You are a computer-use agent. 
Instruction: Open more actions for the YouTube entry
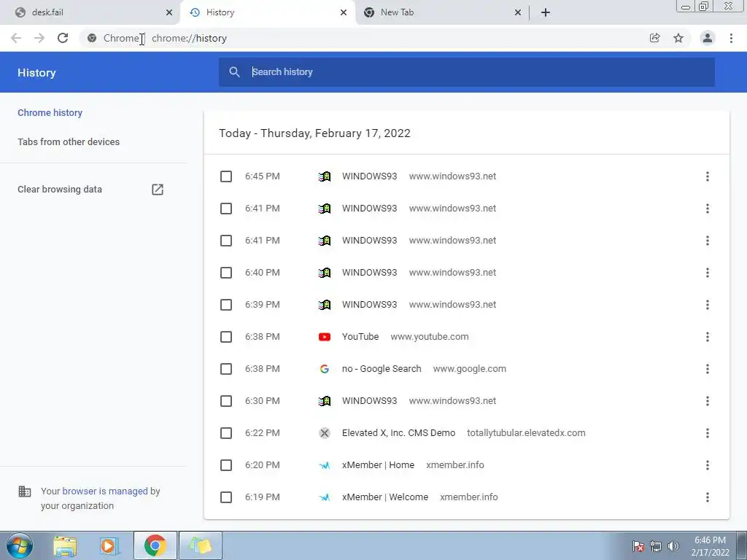click(x=708, y=337)
